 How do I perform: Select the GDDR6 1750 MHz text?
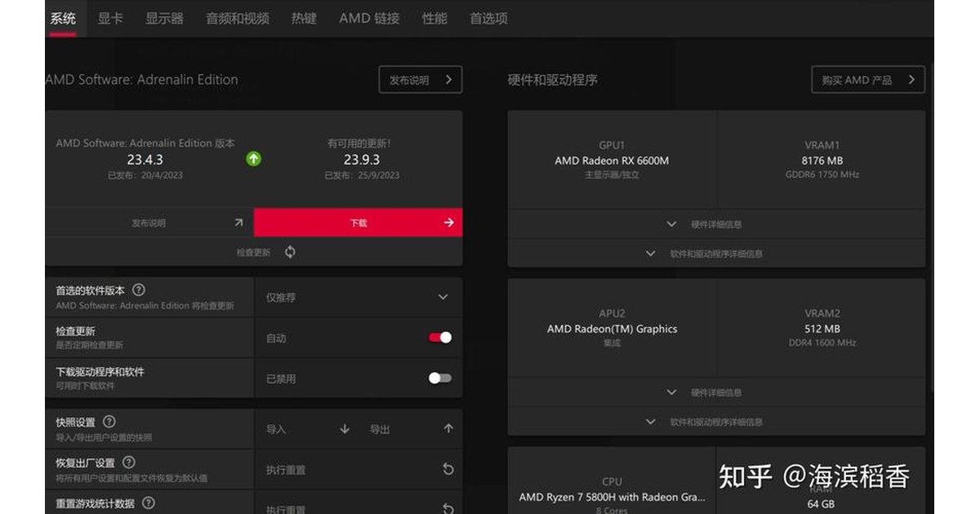click(x=822, y=175)
